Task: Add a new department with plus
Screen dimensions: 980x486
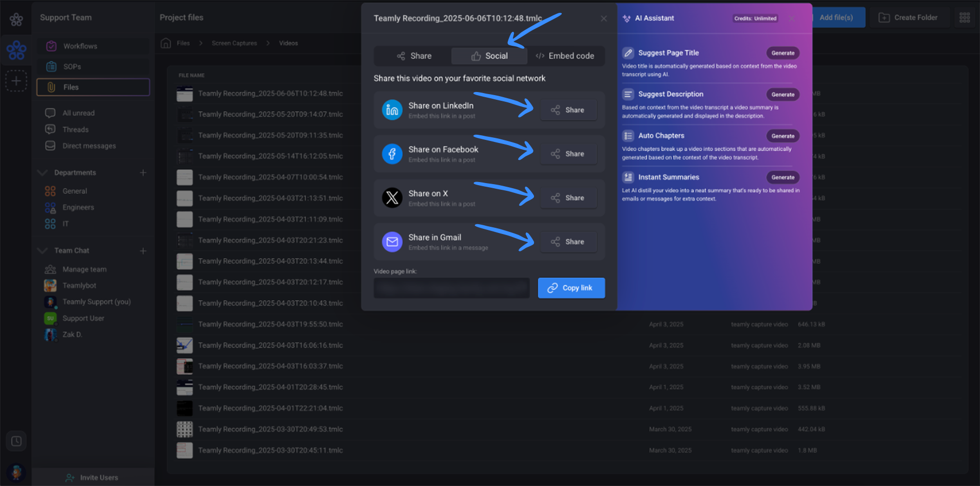Action: 143,173
